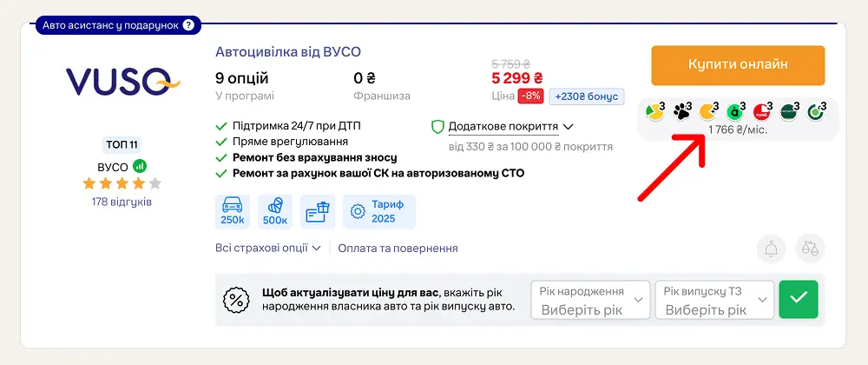Expand Всі страхові опції list
The image size is (868, 365).
(x=268, y=249)
